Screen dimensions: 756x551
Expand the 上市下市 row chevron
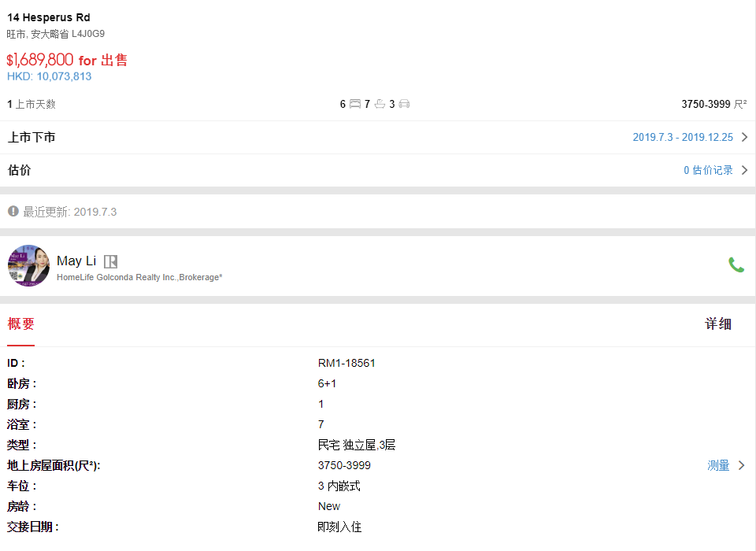pyautogui.click(x=744, y=137)
